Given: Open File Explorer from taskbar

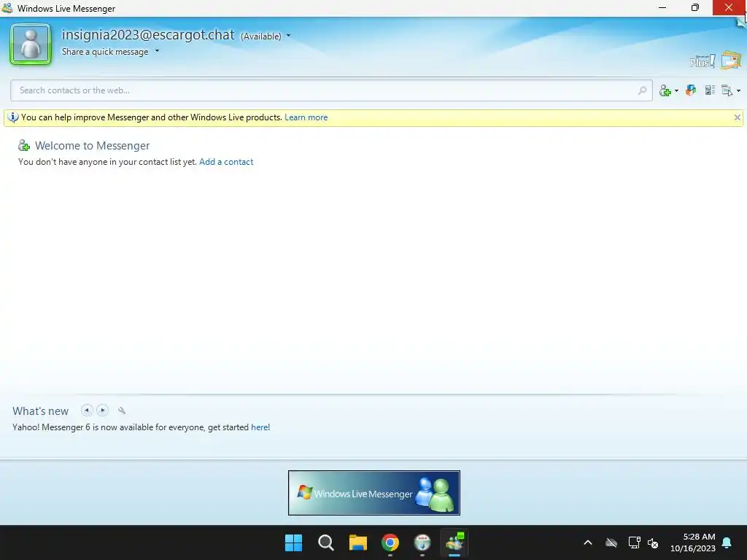Looking at the screenshot, I should [x=357, y=542].
